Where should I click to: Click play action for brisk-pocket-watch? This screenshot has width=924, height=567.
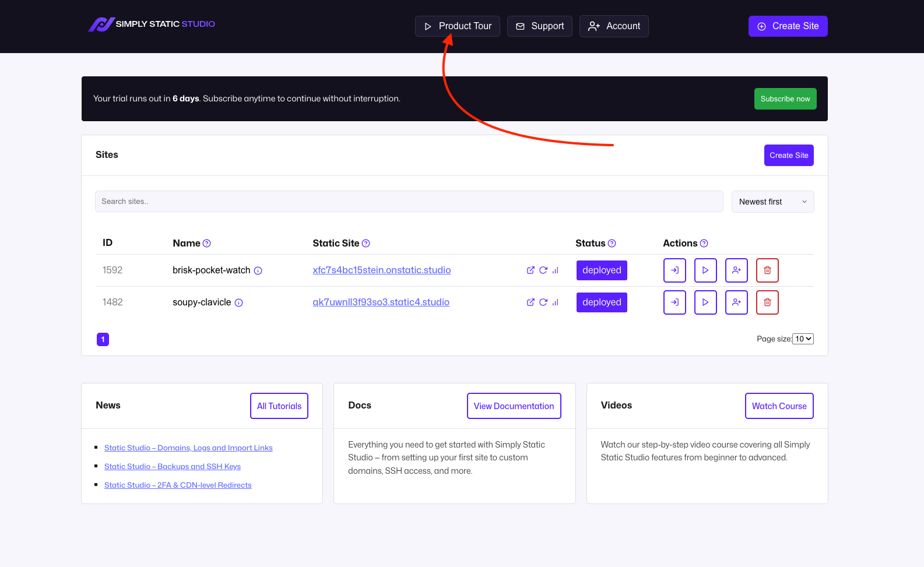pyautogui.click(x=705, y=270)
